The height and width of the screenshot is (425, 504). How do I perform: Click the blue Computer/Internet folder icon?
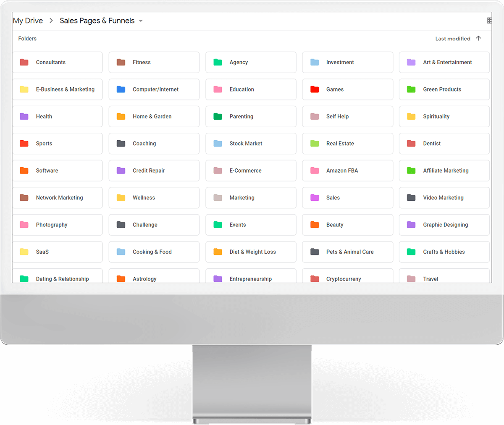(x=121, y=89)
